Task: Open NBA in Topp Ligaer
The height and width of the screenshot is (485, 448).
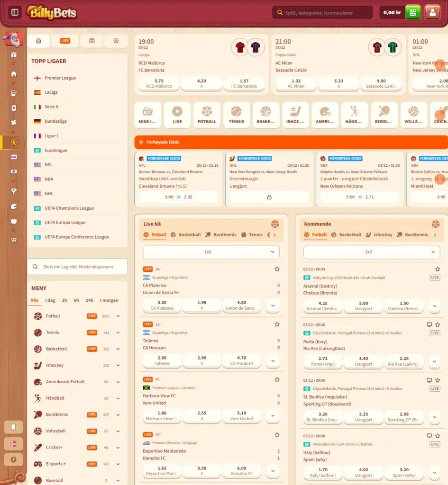Action: (x=49, y=179)
